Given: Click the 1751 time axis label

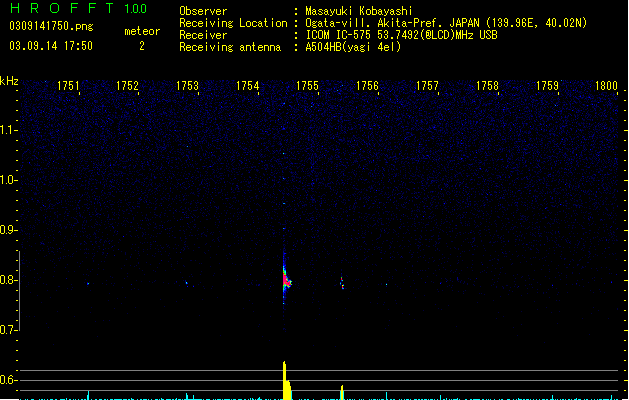Looking at the screenshot, I should (68, 86).
